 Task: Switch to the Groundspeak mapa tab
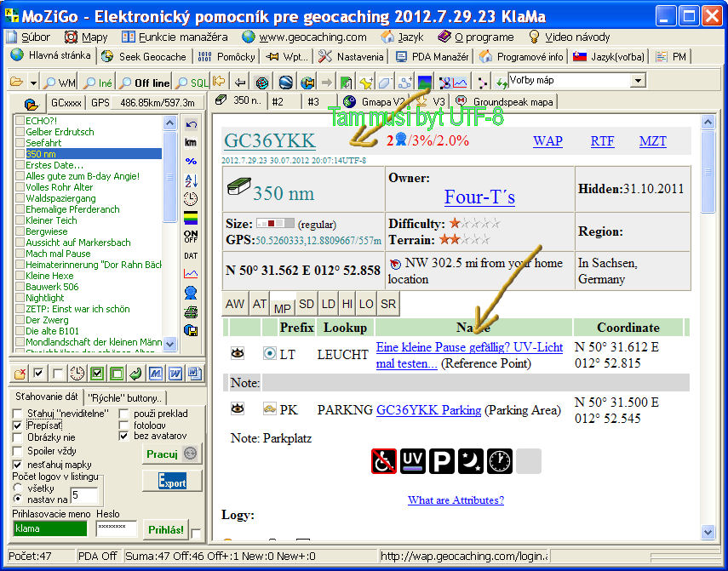505,101
